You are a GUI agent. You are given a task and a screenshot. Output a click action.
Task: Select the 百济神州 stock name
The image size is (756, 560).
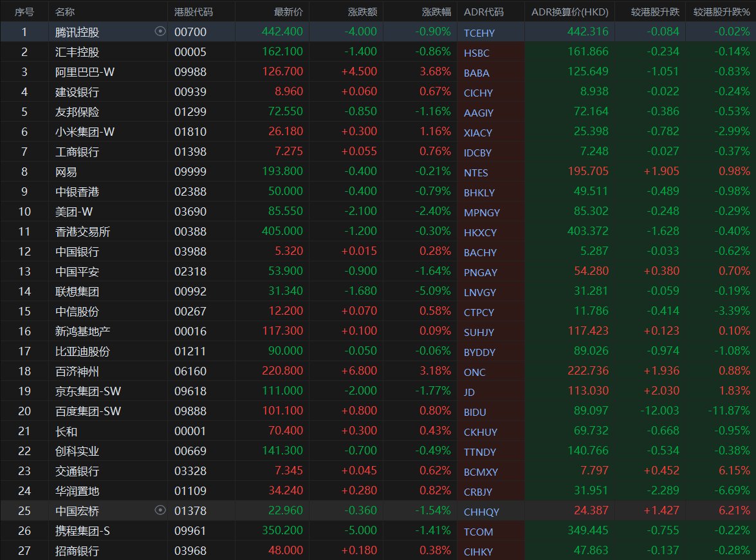point(77,372)
